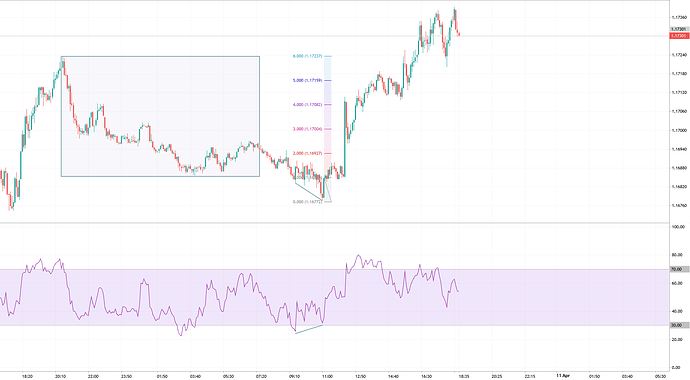
Task: Select the rectangle drawing's top border
Action: pyautogui.click(x=160, y=56)
